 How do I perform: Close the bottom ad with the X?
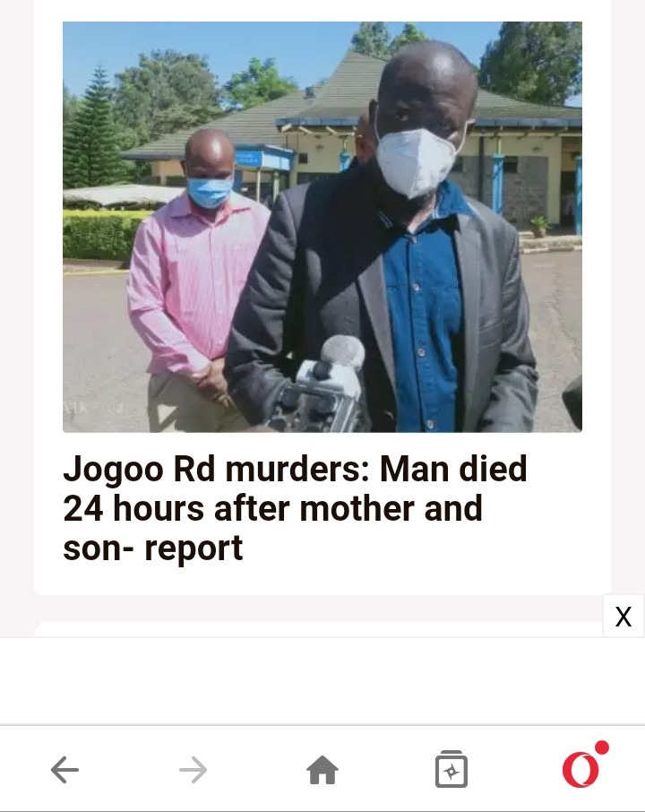click(x=623, y=617)
